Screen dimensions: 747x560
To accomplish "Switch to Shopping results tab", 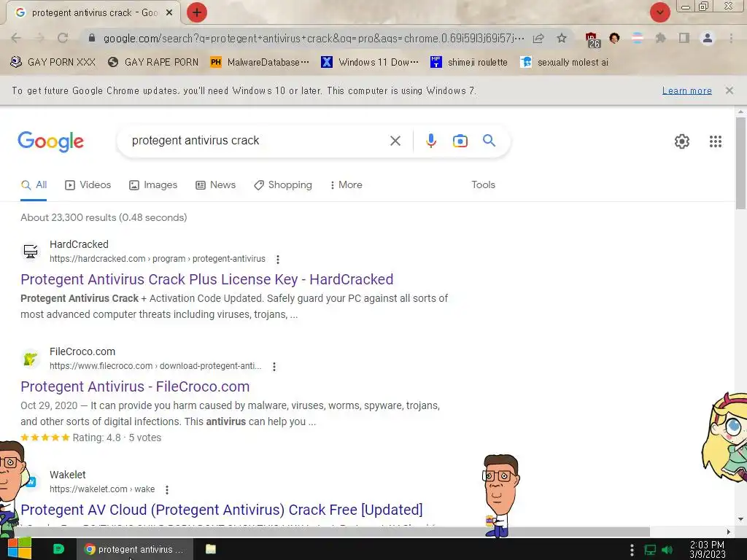I will [x=283, y=185].
